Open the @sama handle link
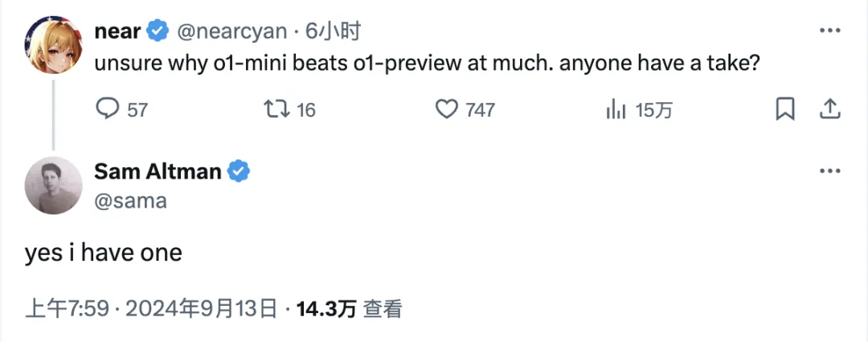 (130, 200)
